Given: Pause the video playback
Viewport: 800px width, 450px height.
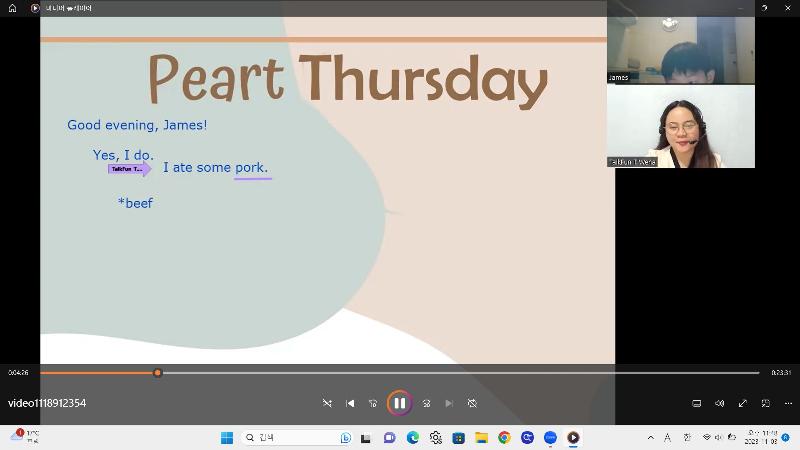Looking at the screenshot, I should [x=399, y=403].
